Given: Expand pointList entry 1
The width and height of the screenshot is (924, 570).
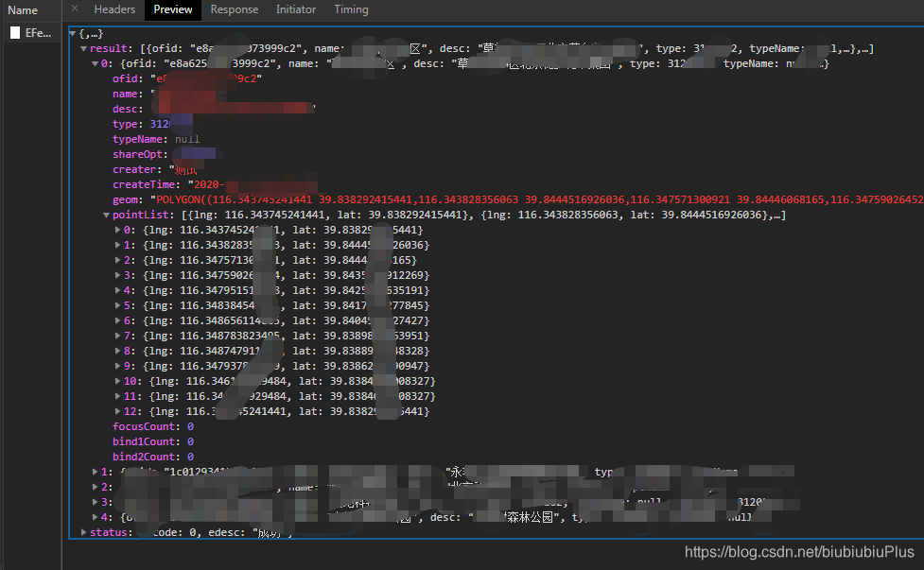Looking at the screenshot, I should pyautogui.click(x=117, y=245).
